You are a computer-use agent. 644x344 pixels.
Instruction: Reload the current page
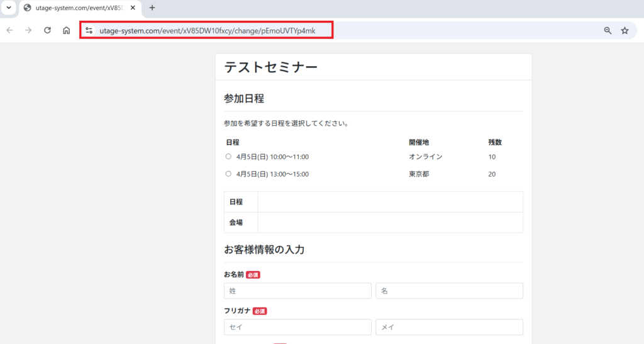47,30
